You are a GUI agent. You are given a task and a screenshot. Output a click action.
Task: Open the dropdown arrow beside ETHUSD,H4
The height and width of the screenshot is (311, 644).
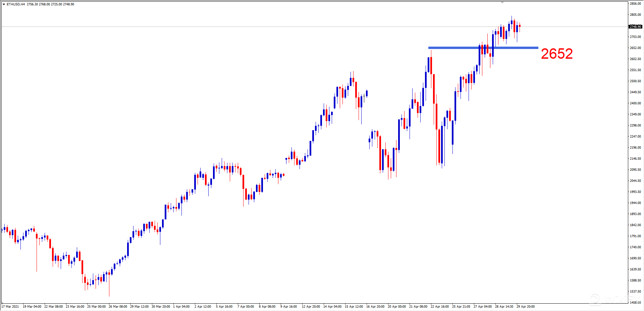pos(4,4)
